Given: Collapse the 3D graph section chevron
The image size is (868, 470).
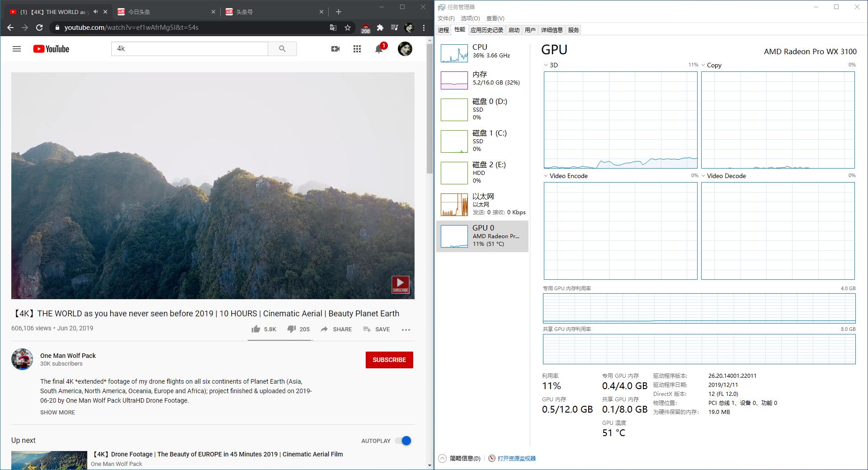Looking at the screenshot, I should click(545, 65).
